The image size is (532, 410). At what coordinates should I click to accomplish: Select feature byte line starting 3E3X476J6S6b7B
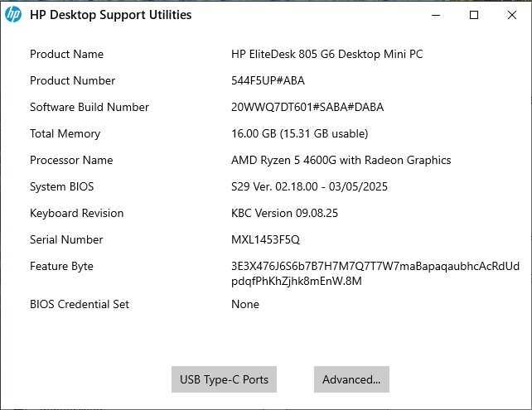pos(375,266)
